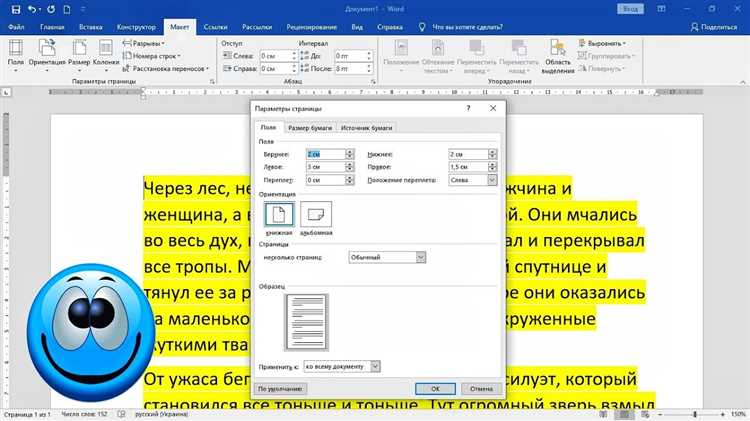Open the Разрывы breaks menu
This screenshot has width=750, height=421.
pyautogui.click(x=143, y=44)
